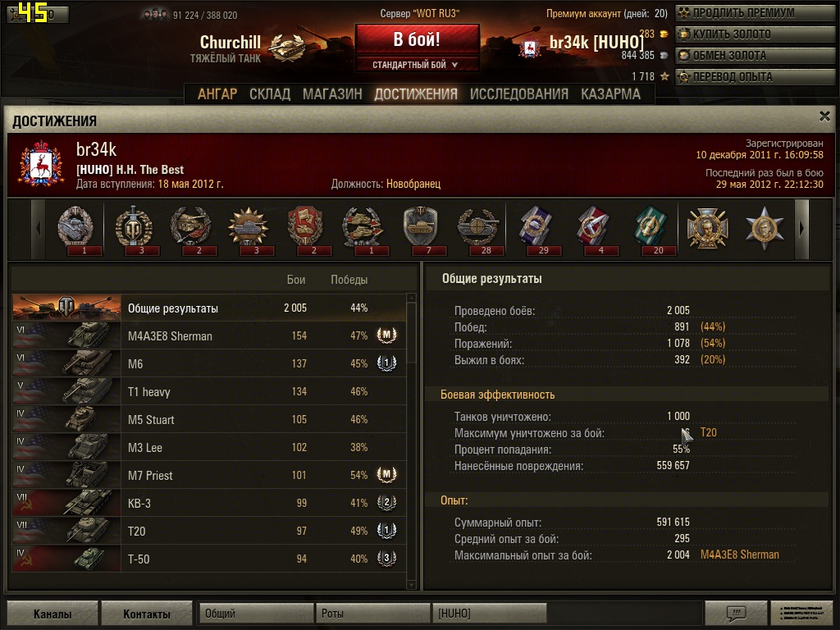This screenshot has width=840, height=630.
Task: Click the class 2 badge on КВ-3 row
Action: pyautogui.click(x=386, y=503)
